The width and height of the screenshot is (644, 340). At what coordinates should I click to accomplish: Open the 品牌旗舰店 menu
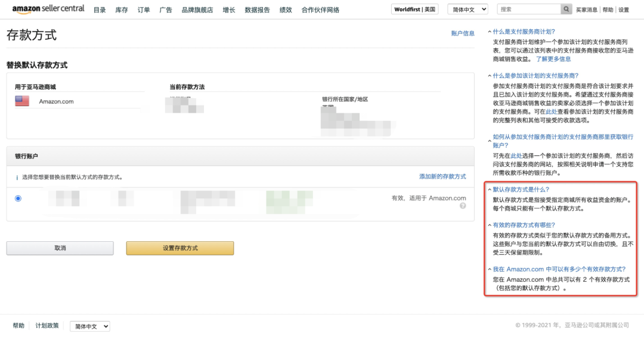(197, 10)
